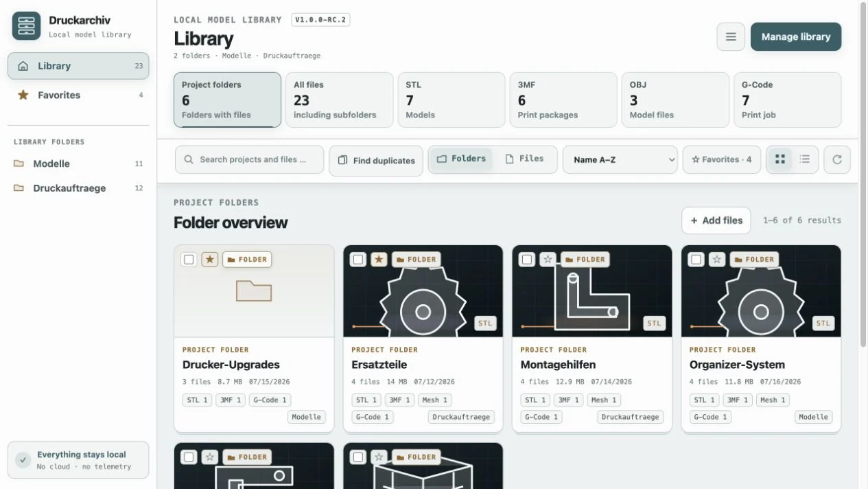Screen dimensions: 868x489
Task: Star the Montagehilfen folder
Action: 548,260
